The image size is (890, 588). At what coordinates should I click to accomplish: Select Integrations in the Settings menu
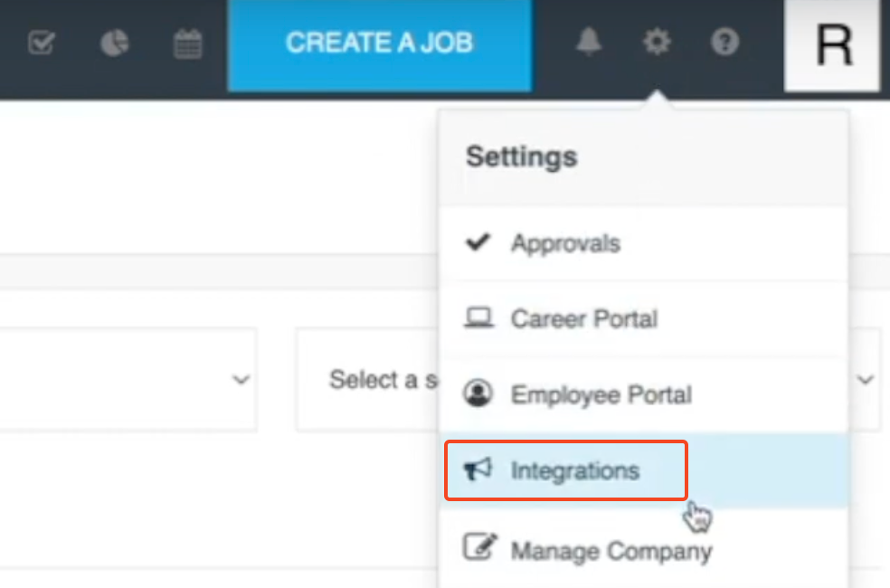click(575, 470)
